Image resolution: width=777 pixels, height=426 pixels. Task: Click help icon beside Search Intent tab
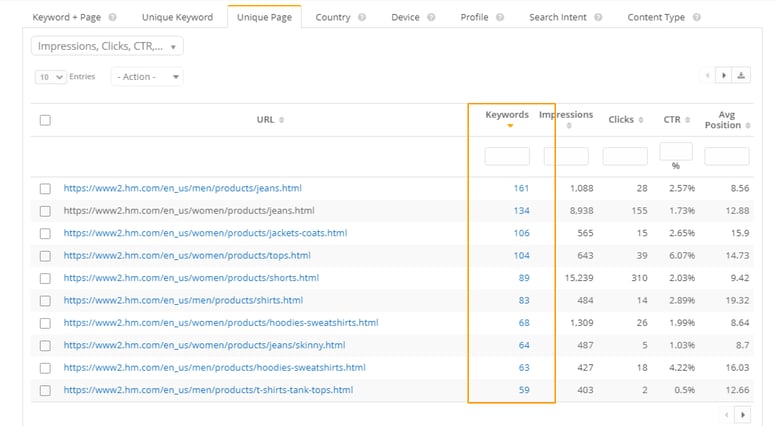coord(598,17)
